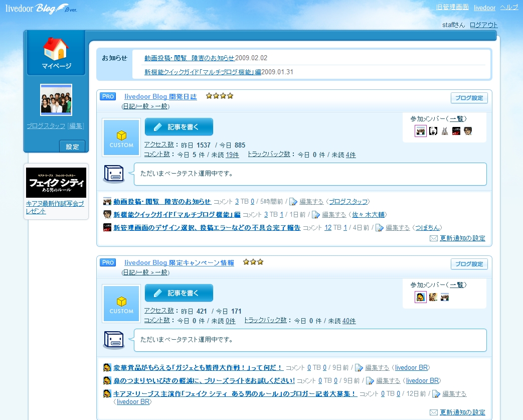Viewport: 523px width, 420px height.
Task: Click the envelope icon in 限定キャンペーン section
Action: [434, 412]
